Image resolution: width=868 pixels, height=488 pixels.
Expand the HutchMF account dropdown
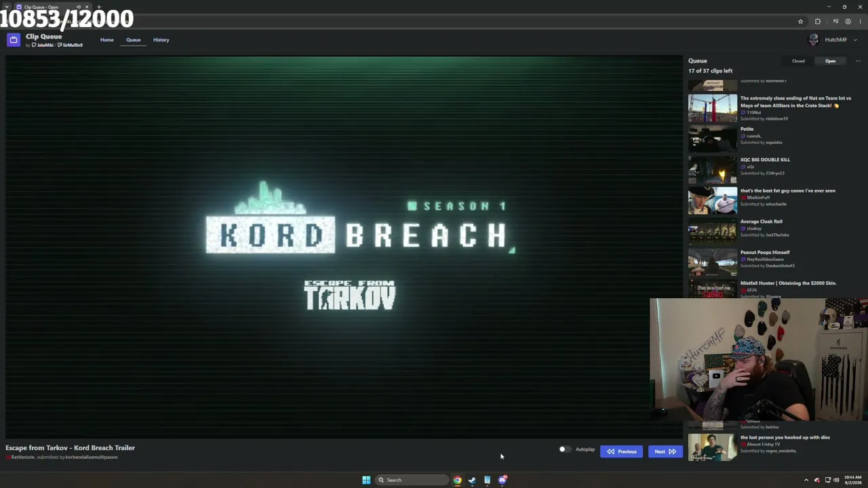(855, 40)
